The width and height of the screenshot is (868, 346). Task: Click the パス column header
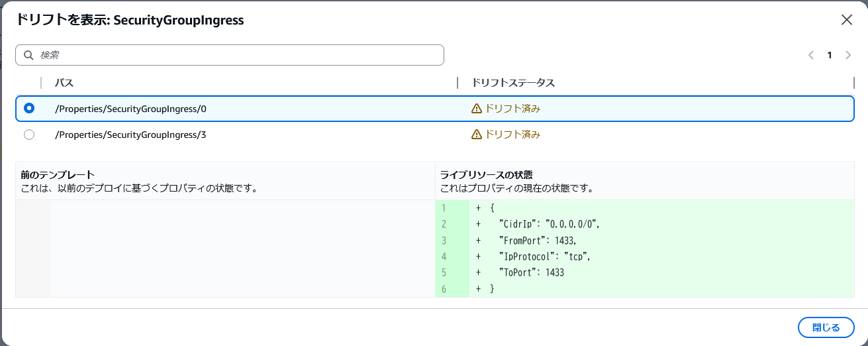tap(64, 83)
